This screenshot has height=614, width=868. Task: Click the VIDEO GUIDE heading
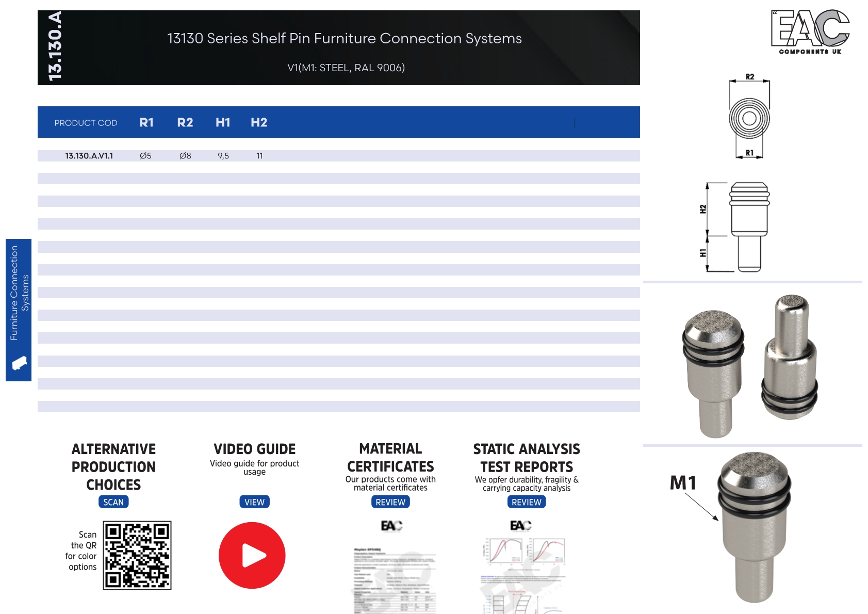[x=255, y=449]
